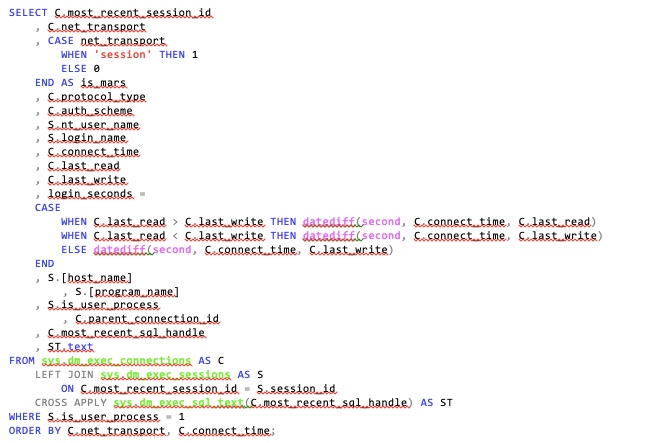Click the standalone C.last_read column line
Viewport: 647px width, 443px height.
(x=84, y=166)
